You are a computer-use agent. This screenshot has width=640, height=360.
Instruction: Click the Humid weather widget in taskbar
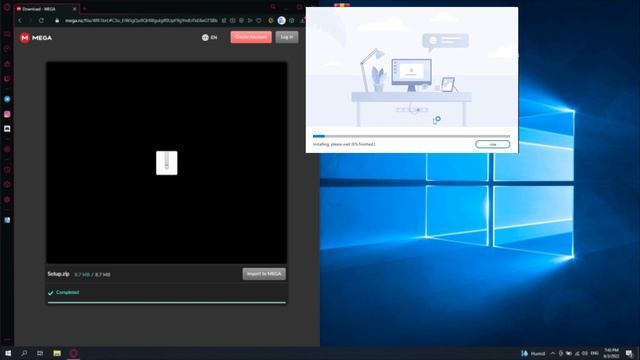[533, 353]
